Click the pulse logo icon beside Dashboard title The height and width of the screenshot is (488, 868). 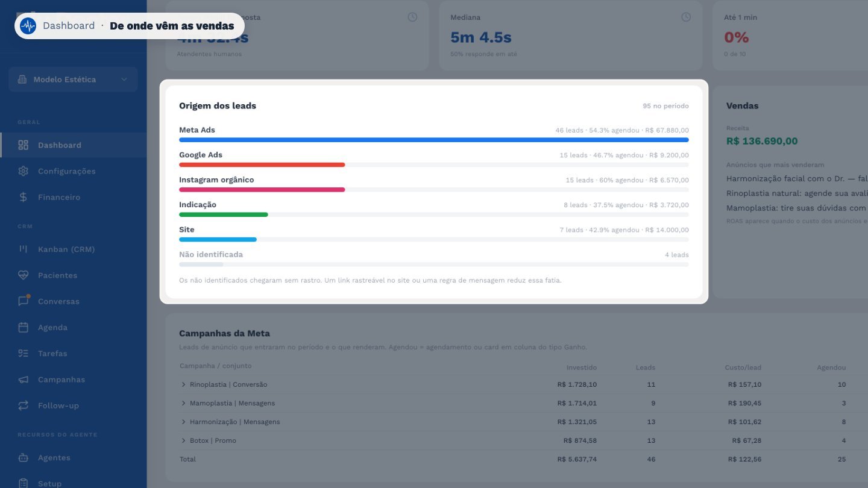(x=28, y=26)
